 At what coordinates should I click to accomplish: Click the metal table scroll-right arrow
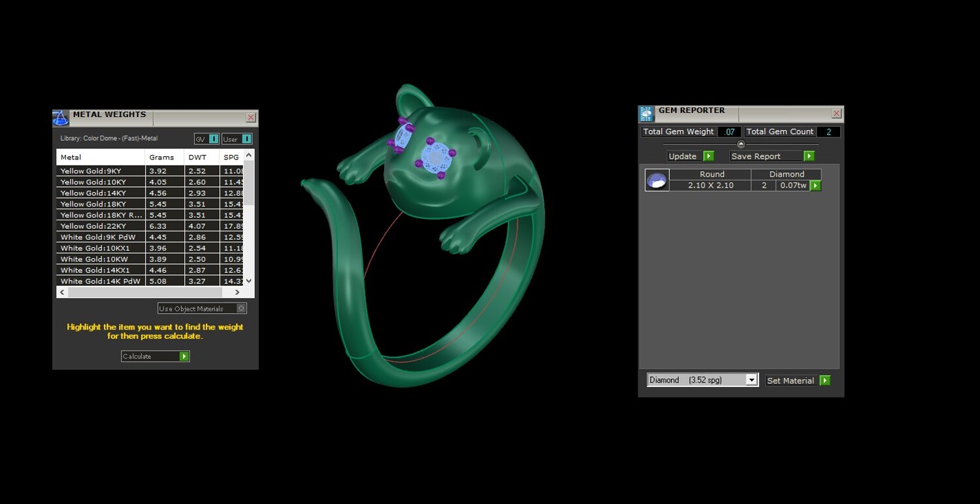pos(237,292)
